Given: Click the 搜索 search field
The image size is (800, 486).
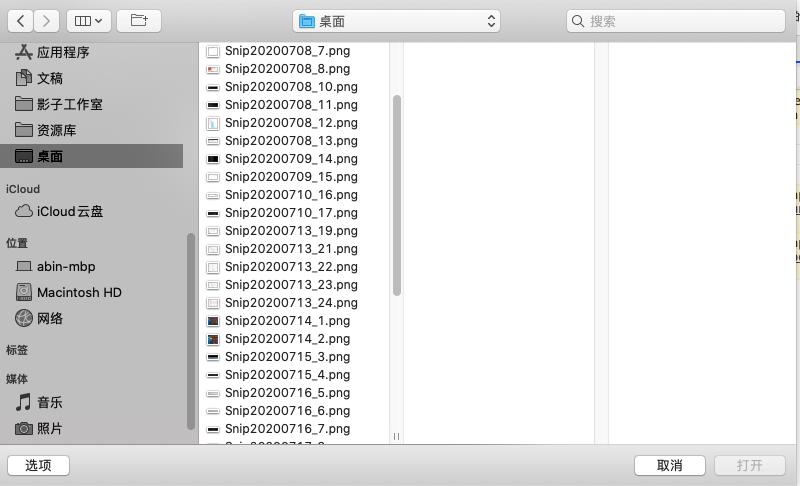Looking at the screenshot, I should coord(676,21).
